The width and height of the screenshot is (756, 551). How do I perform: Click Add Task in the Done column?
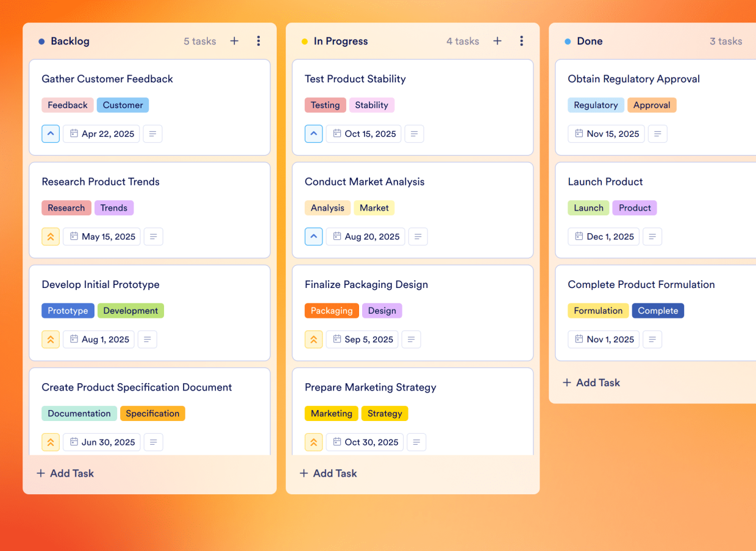click(x=591, y=383)
